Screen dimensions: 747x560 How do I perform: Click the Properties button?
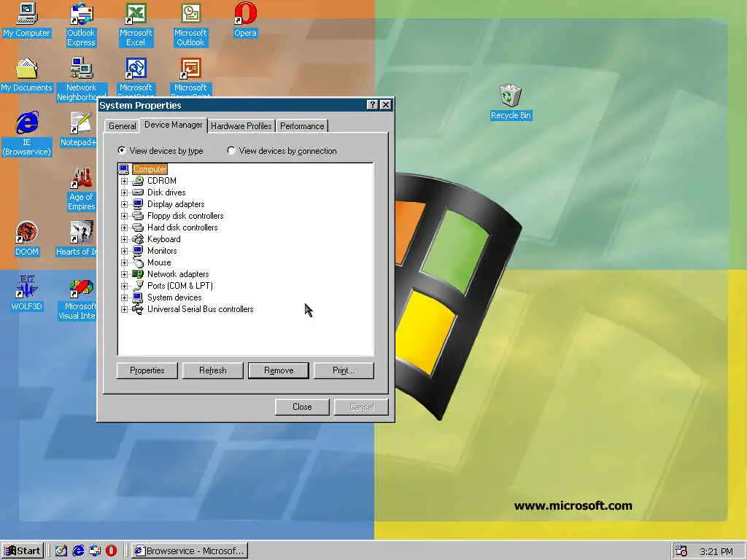coord(147,370)
